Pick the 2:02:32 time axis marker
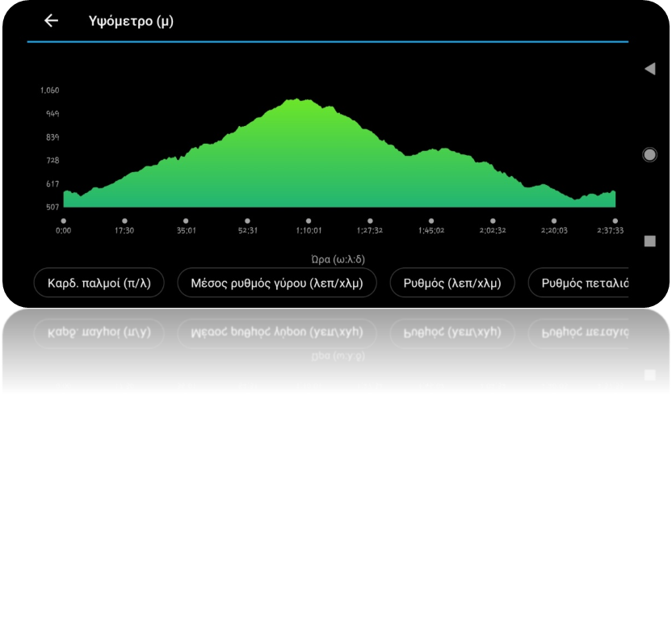 [493, 221]
